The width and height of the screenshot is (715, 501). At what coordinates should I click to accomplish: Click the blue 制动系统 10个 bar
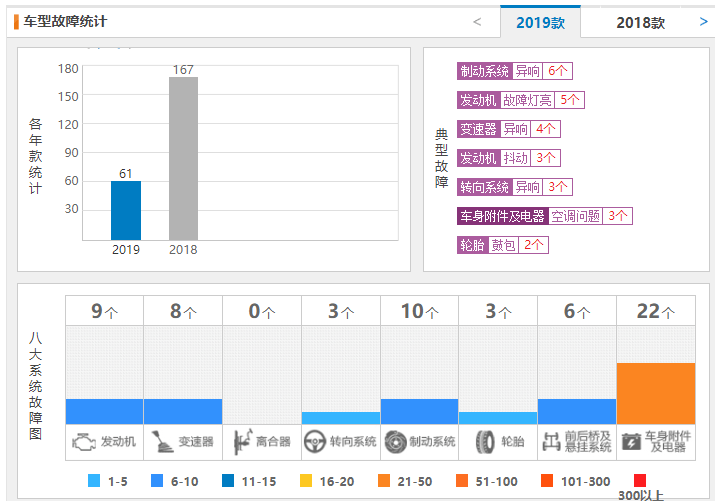(420, 412)
